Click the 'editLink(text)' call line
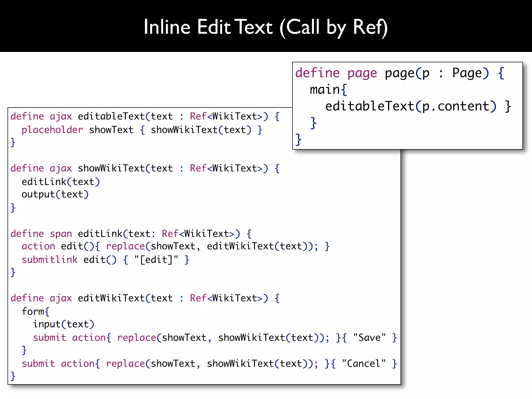The image size is (532, 399). tap(61, 182)
